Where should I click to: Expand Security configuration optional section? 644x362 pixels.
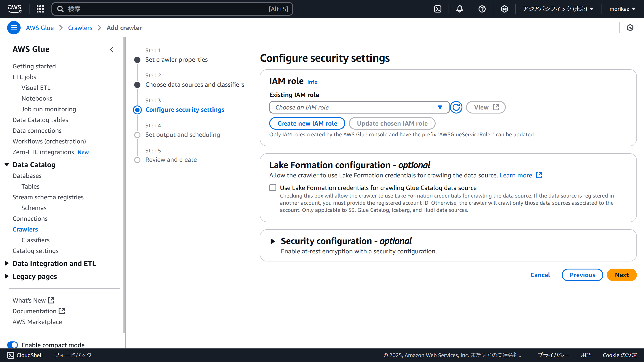(x=273, y=241)
